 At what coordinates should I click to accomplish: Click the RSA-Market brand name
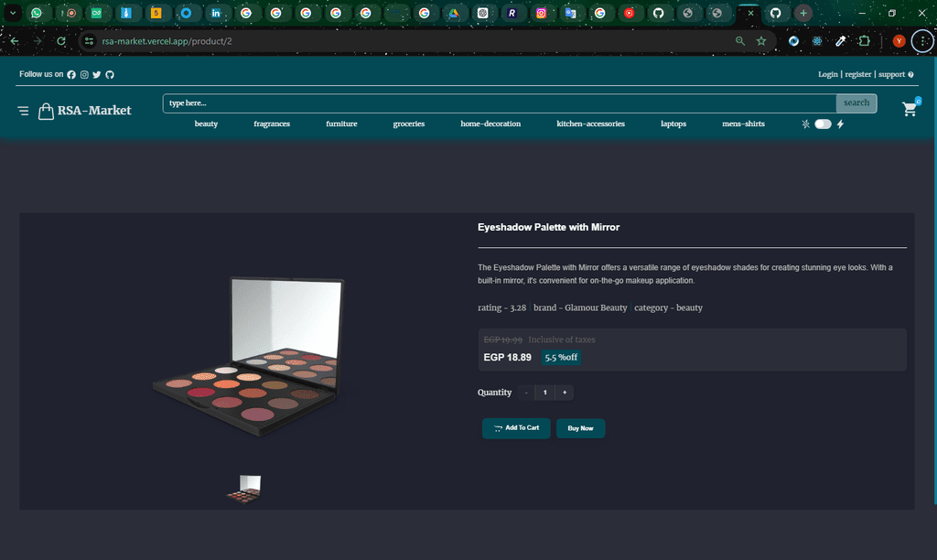pos(94,111)
